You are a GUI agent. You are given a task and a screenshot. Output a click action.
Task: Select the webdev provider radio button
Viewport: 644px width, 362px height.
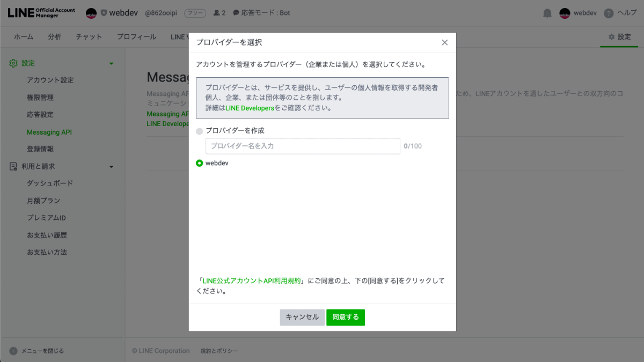[200, 163]
